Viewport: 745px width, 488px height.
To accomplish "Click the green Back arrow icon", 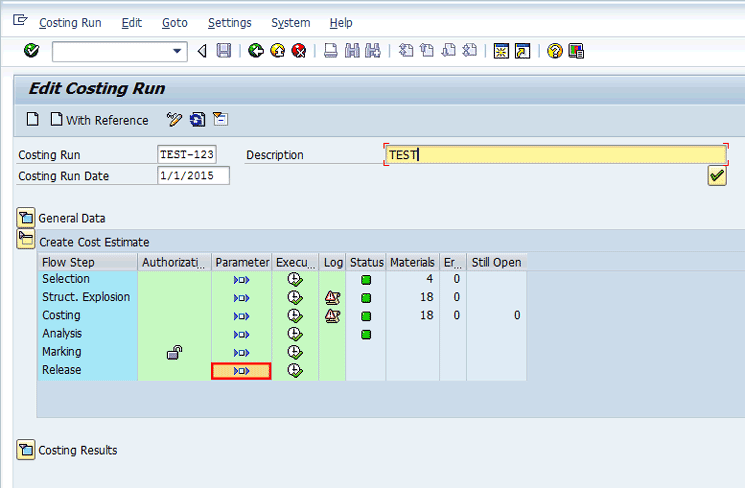I will [256, 50].
